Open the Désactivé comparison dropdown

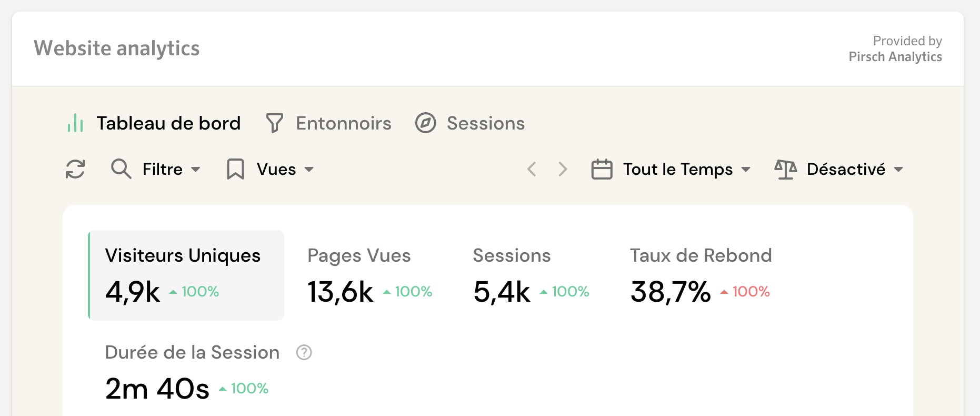click(x=855, y=169)
